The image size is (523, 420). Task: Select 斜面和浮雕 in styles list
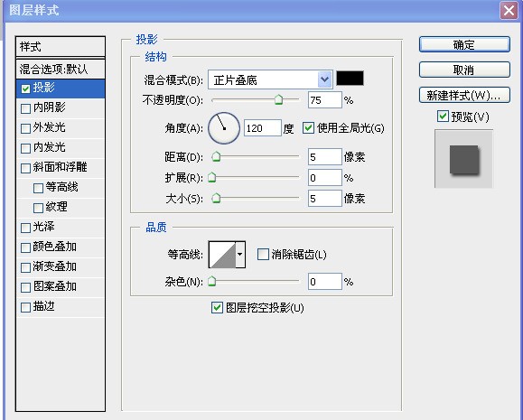pyautogui.click(x=61, y=167)
